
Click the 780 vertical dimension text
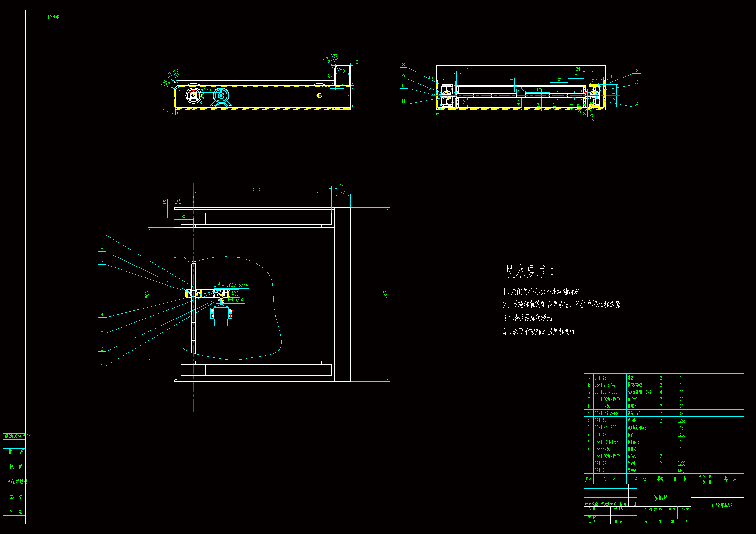click(x=385, y=294)
